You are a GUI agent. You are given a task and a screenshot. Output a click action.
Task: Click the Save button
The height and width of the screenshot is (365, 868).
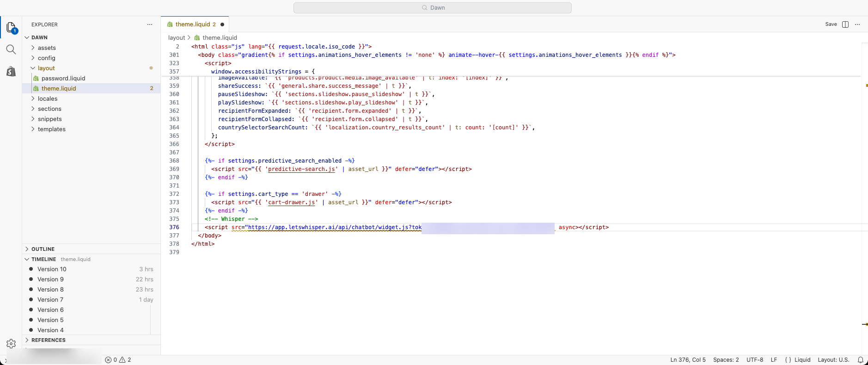coord(831,24)
